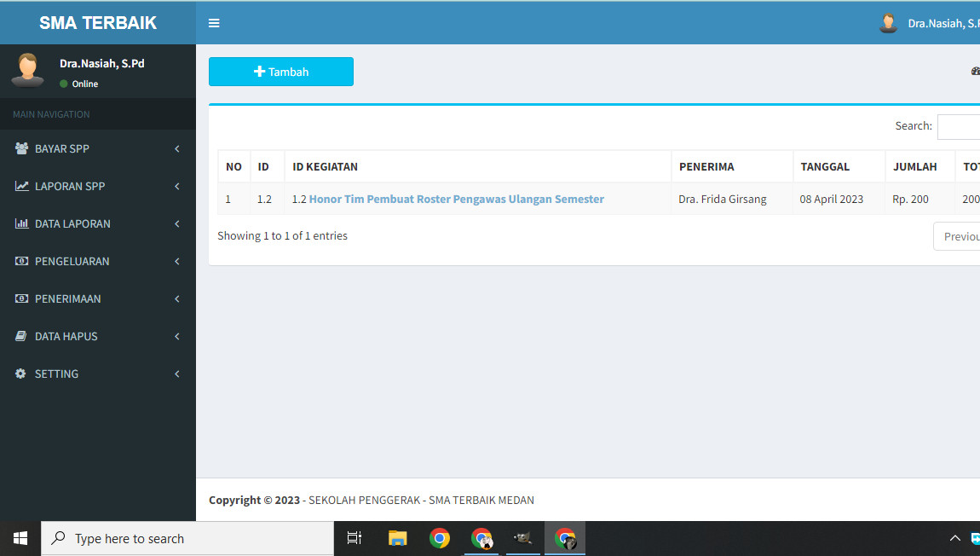Click the Pengeluaran money icon
980x556 pixels.
click(21, 261)
